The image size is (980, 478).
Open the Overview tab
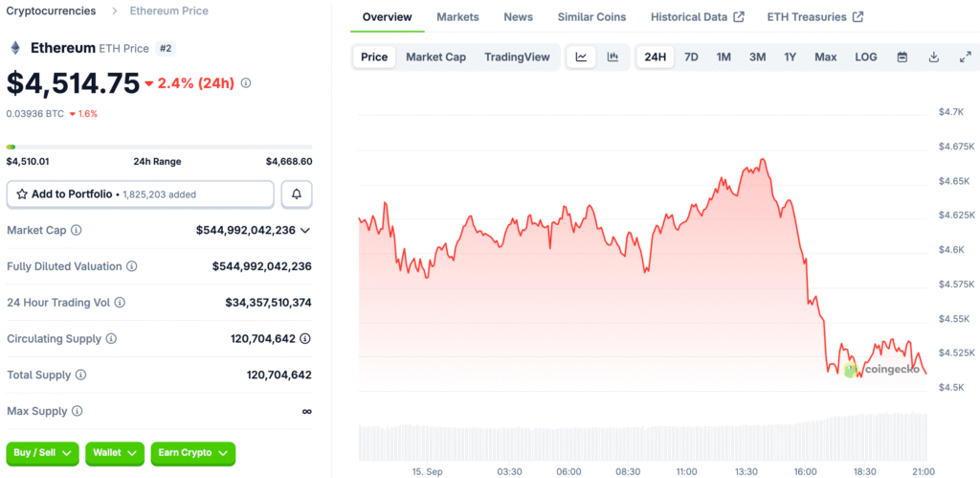tap(388, 17)
